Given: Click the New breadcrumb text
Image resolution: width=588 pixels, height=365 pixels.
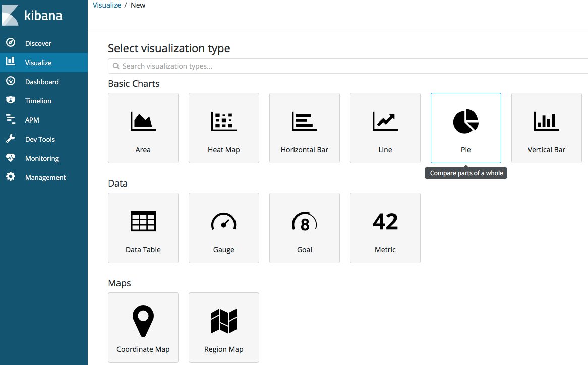Looking at the screenshot, I should click(138, 5).
